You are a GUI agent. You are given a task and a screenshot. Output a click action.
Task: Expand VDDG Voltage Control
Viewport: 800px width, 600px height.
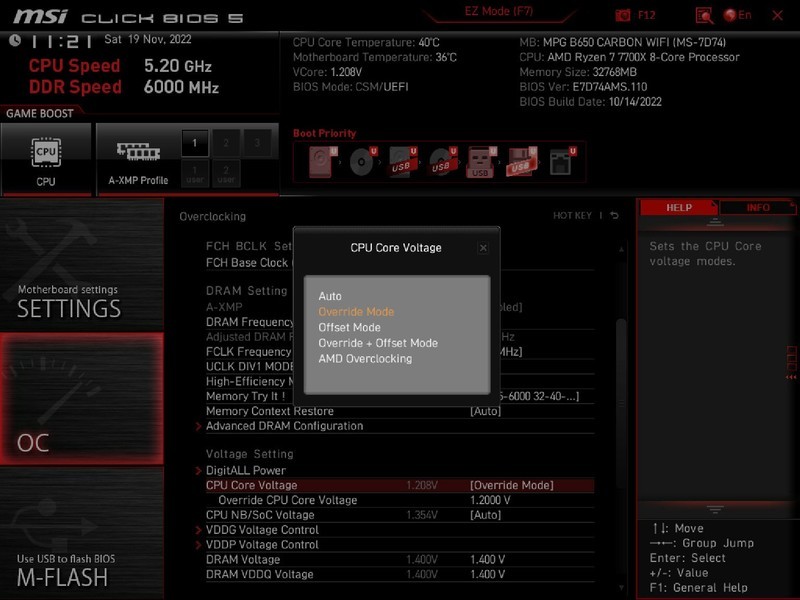(x=262, y=530)
